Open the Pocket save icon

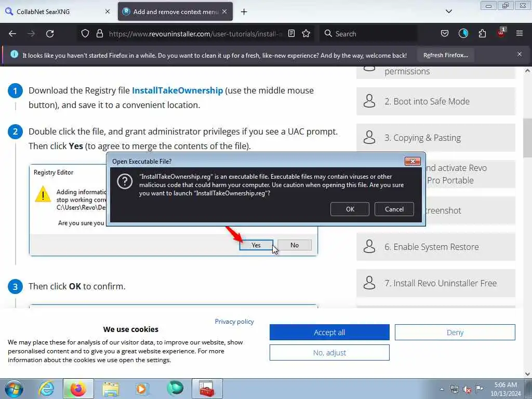[x=445, y=34]
